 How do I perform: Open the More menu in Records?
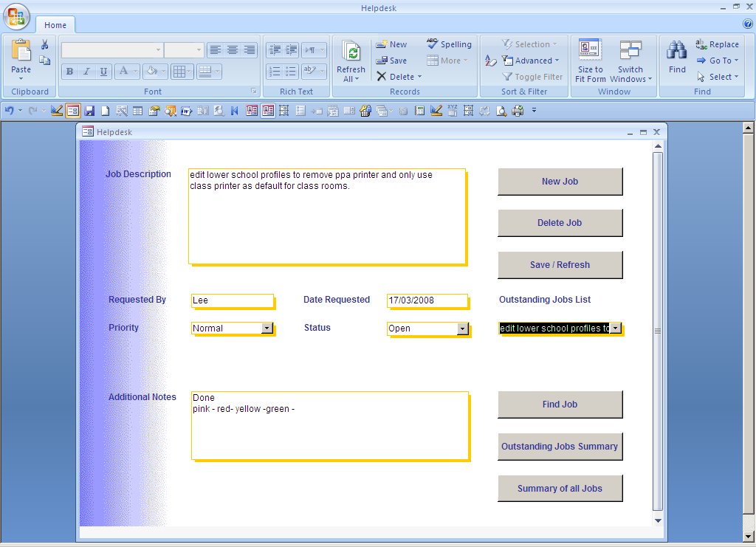447,61
